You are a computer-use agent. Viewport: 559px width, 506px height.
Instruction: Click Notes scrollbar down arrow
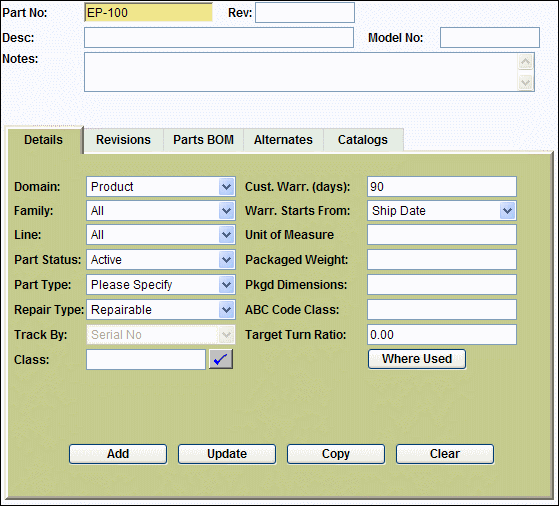point(525,83)
